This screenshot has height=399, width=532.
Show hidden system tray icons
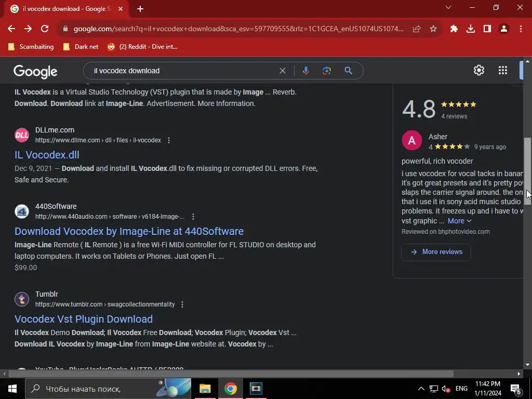(421, 389)
